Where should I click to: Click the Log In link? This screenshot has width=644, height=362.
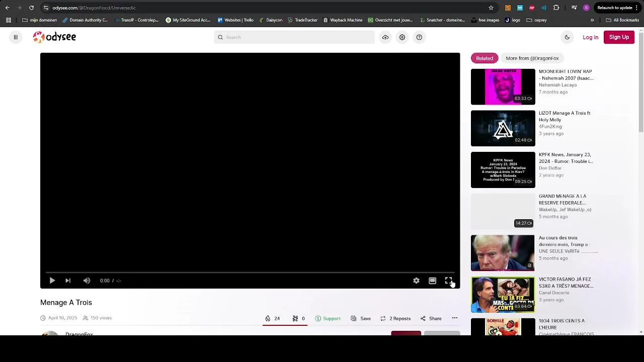[x=590, y=37]
